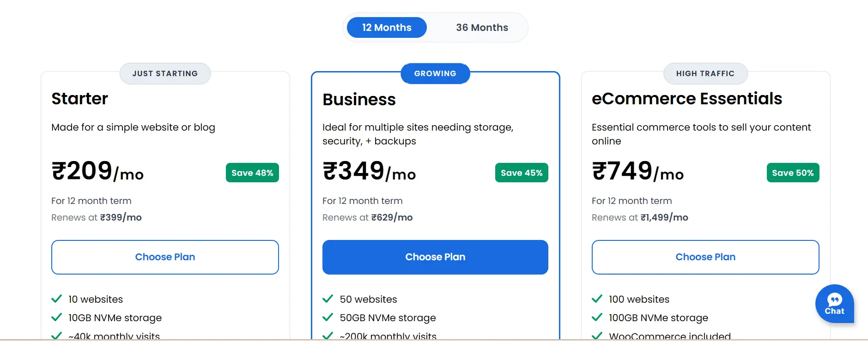Click checkmark icon beside 50 websites
The height and width of the screenshot is (341, 868).
[x=328, y=299]
